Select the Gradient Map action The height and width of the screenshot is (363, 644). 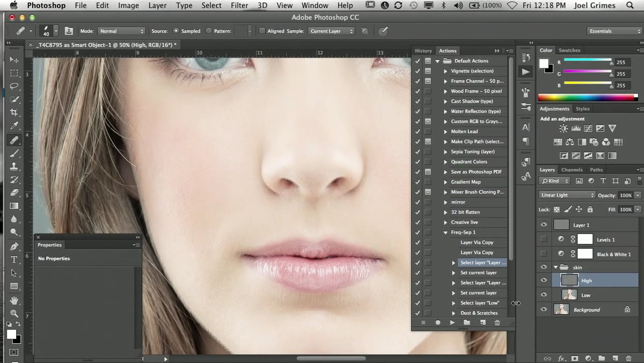pyautogui.click(x=465, y=182)
